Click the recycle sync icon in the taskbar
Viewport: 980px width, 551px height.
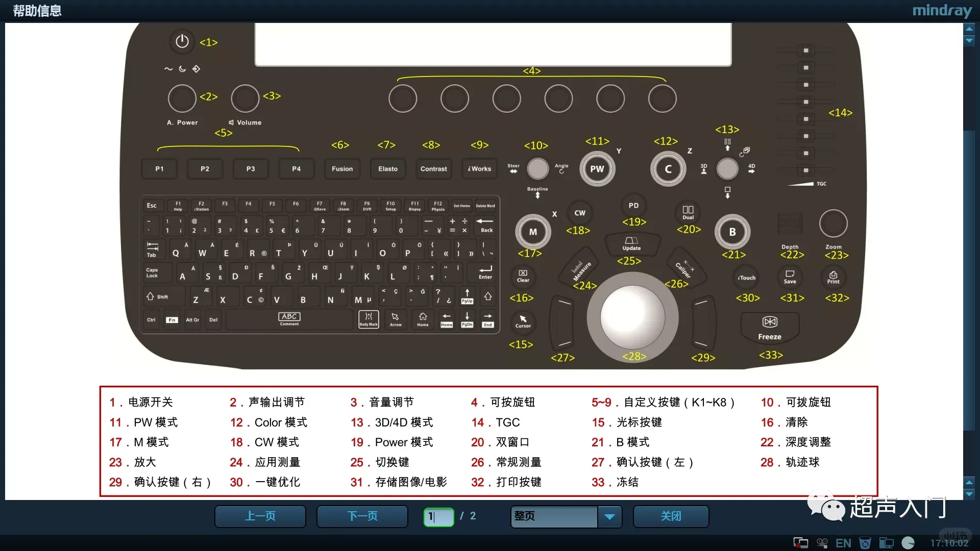point(866,543)
